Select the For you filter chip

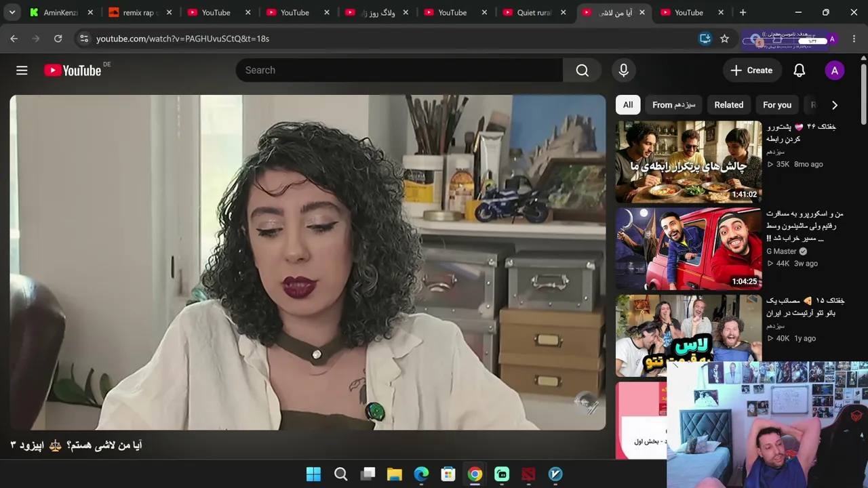(777, 105)
